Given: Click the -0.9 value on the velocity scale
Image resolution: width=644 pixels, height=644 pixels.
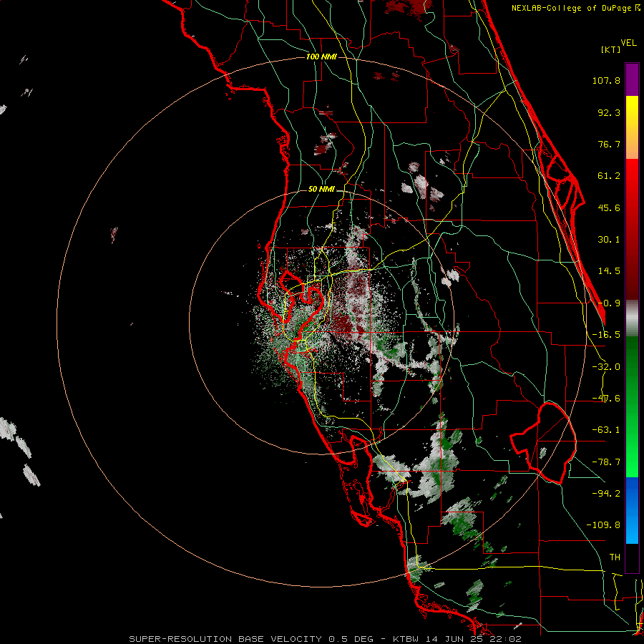Looking at the screenshot, I should tap(609, 303).
